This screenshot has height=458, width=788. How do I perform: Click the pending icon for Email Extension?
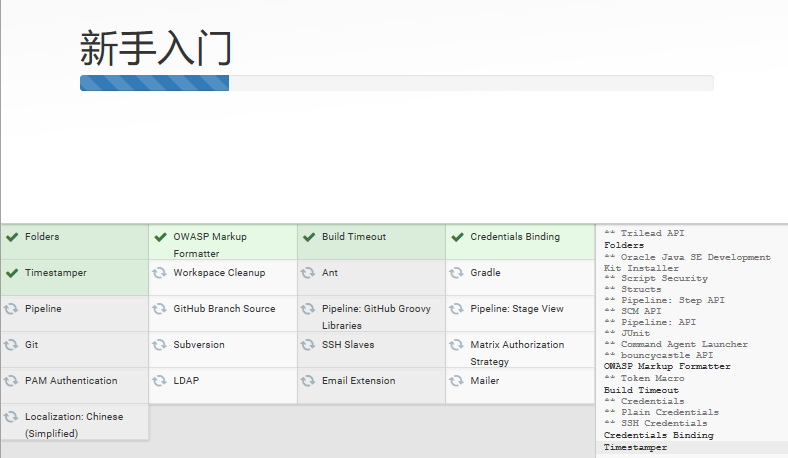click(308, 381)
